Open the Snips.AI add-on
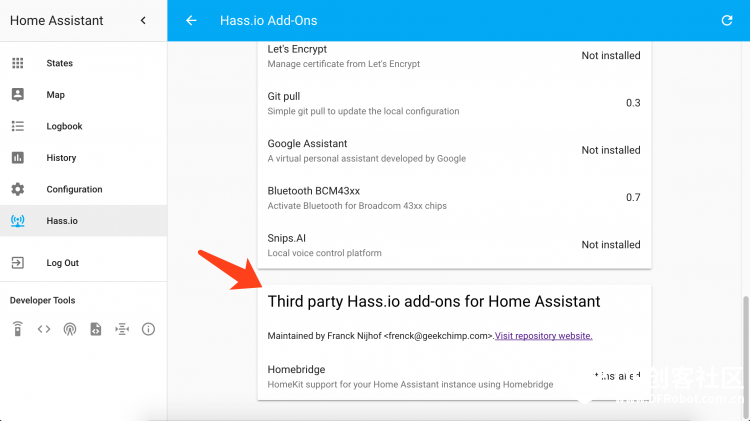This screenshot has height=421, width=750. [x=454, y=245]
